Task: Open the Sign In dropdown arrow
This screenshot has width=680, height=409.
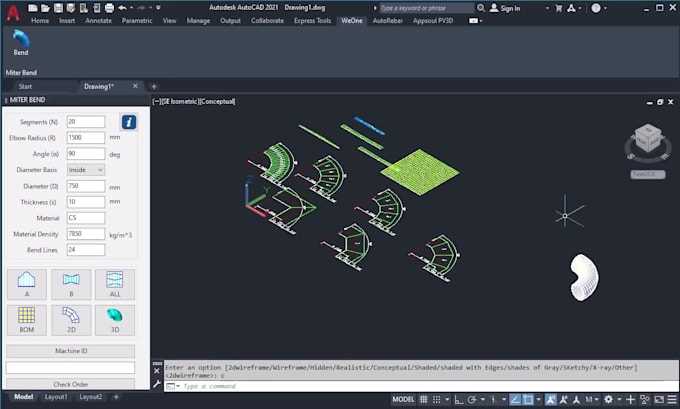Action: [x=547, y=8]
